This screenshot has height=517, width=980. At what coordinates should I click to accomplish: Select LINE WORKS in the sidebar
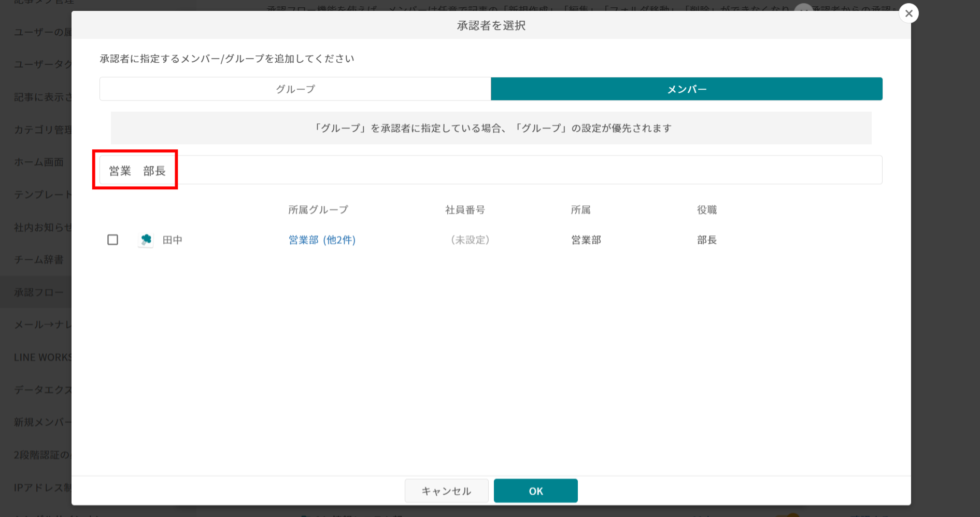click(x=42, y=357)
